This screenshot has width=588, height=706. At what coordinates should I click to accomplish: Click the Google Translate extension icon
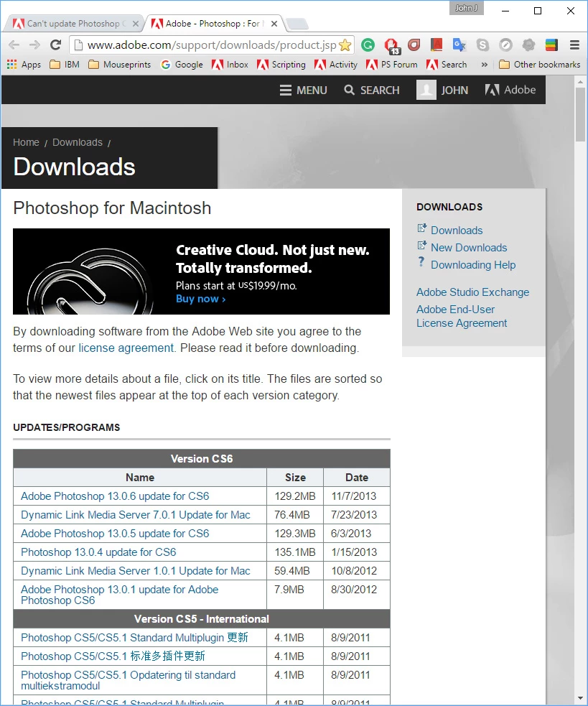459,45
